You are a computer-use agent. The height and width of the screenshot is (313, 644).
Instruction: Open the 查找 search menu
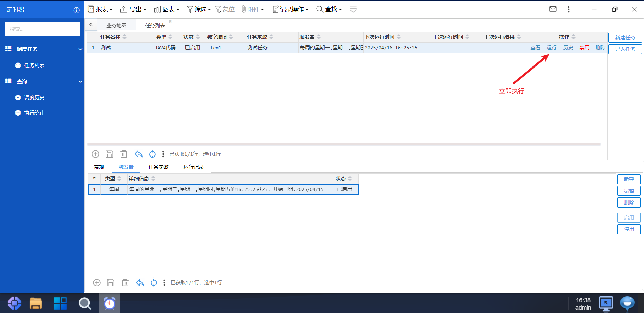click(329, 9)
